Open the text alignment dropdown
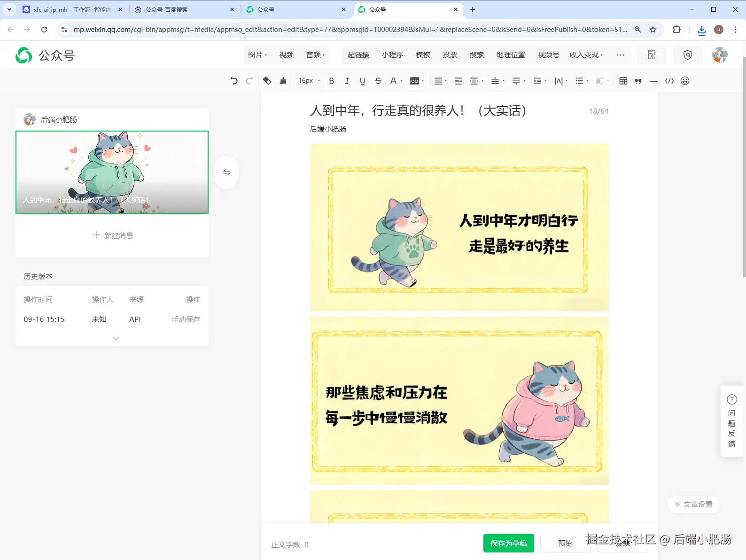Image resolution: width=746 pixels, height=560 pixels. coord(440,81)
